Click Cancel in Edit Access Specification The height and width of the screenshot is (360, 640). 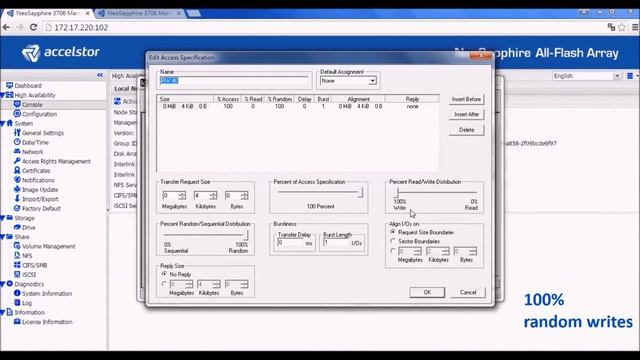(468, 292)
